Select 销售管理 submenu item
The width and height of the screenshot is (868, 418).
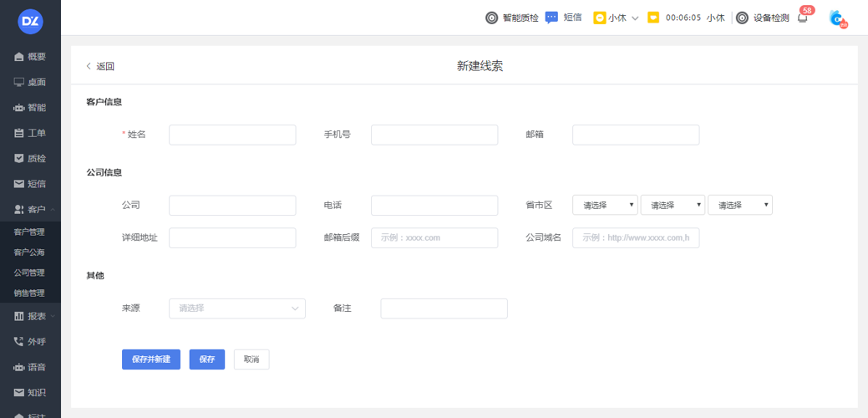[x=29, y=293]
